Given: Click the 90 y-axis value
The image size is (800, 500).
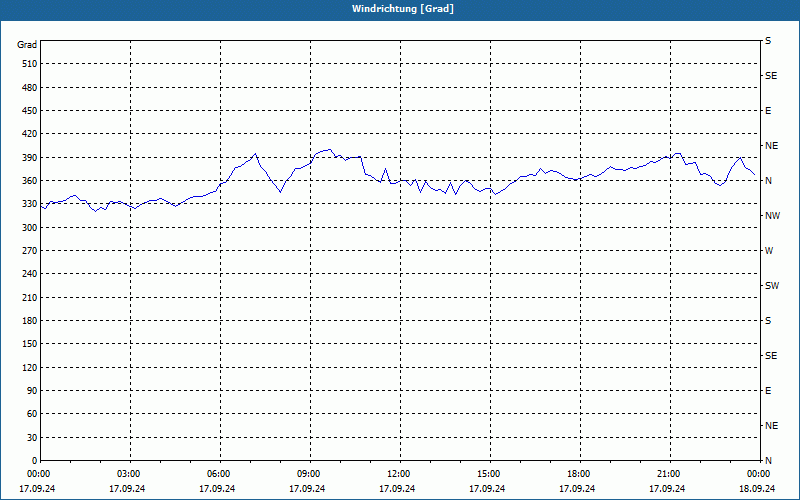Looking at the screenshot, I should (33, 391).
